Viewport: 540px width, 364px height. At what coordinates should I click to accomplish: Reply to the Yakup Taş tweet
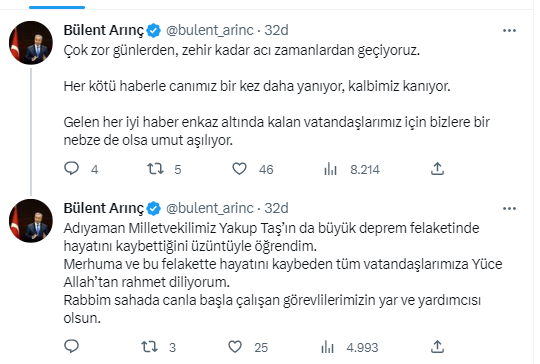click(72, 346)
